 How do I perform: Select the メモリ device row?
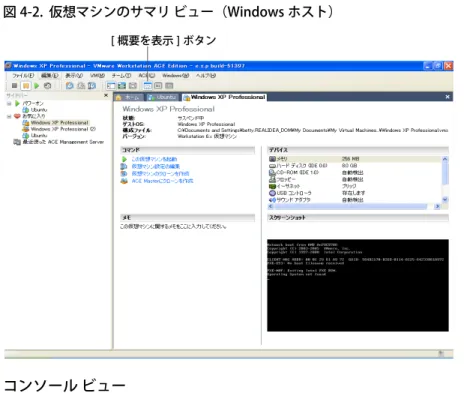pyautogui.click(x=355, y=159)
